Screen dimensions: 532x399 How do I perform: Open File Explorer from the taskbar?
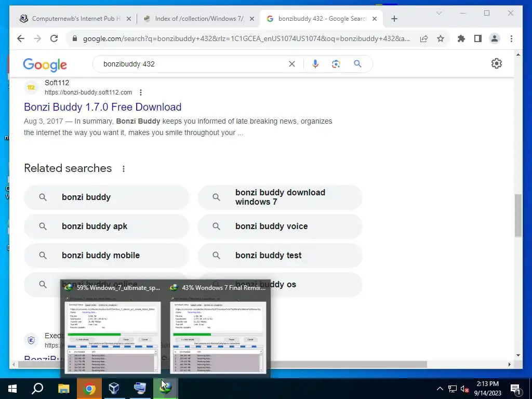[x=63, y=389]
